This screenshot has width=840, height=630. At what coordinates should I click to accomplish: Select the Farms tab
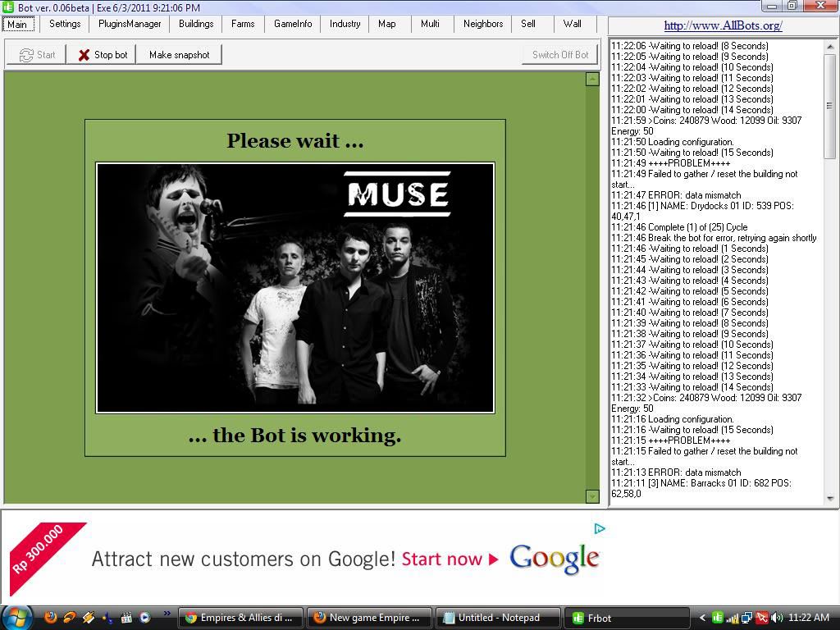coord(243,24)
